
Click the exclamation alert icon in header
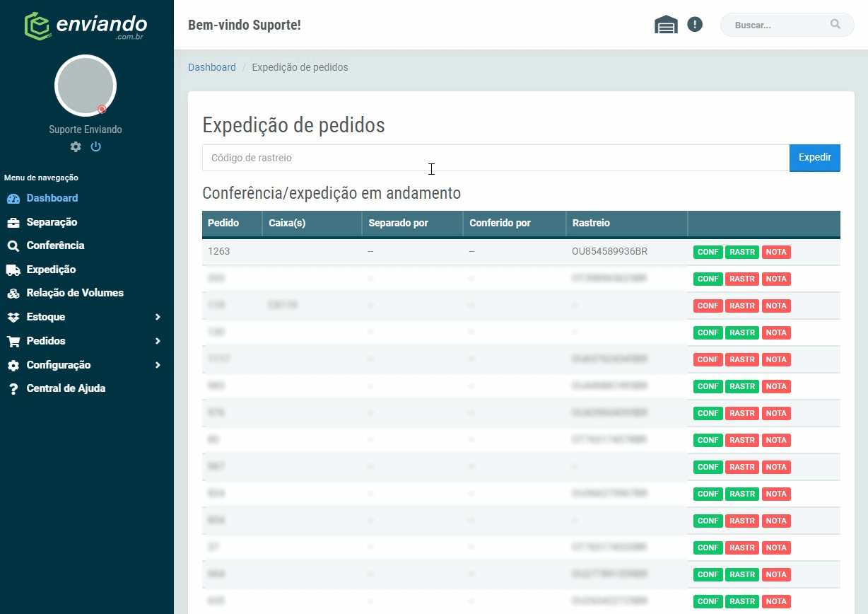tap(695, 25)
